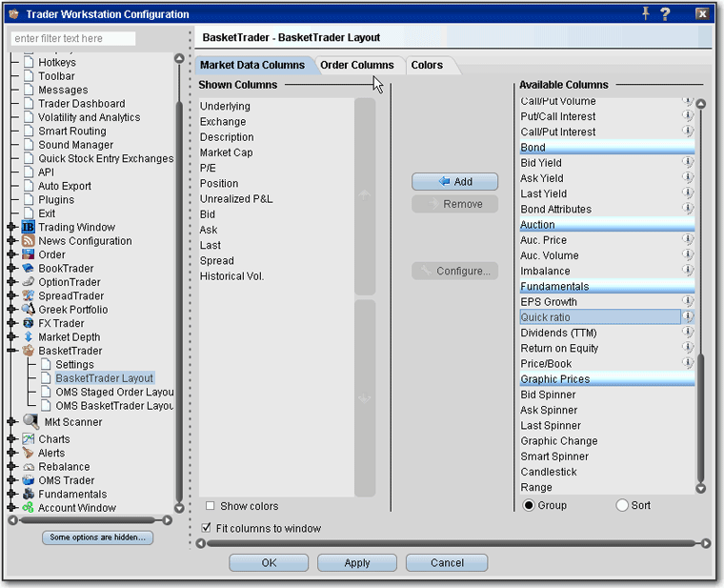724x588 pixels.
Task: Select the Group radio button
Action: click(528, 505)
